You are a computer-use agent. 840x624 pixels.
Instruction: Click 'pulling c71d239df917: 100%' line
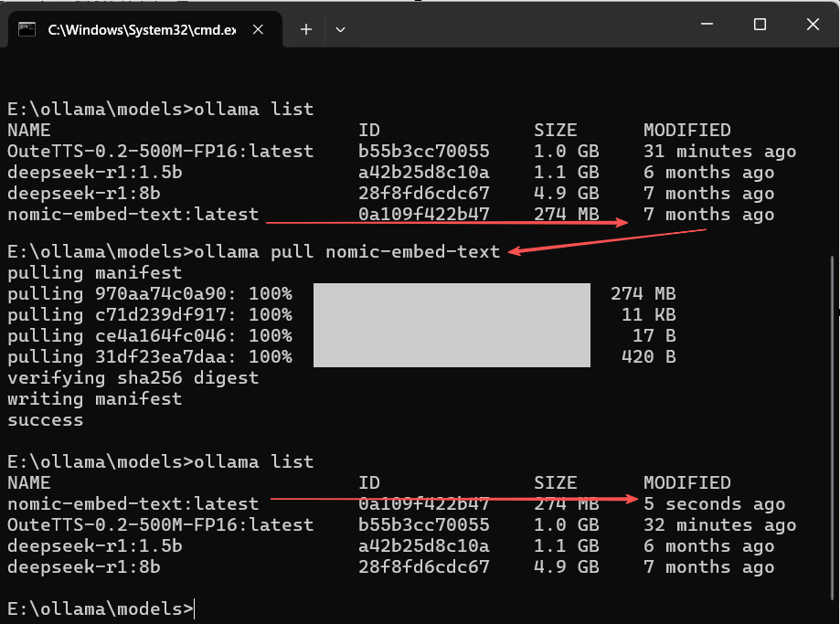coord(150,315)
